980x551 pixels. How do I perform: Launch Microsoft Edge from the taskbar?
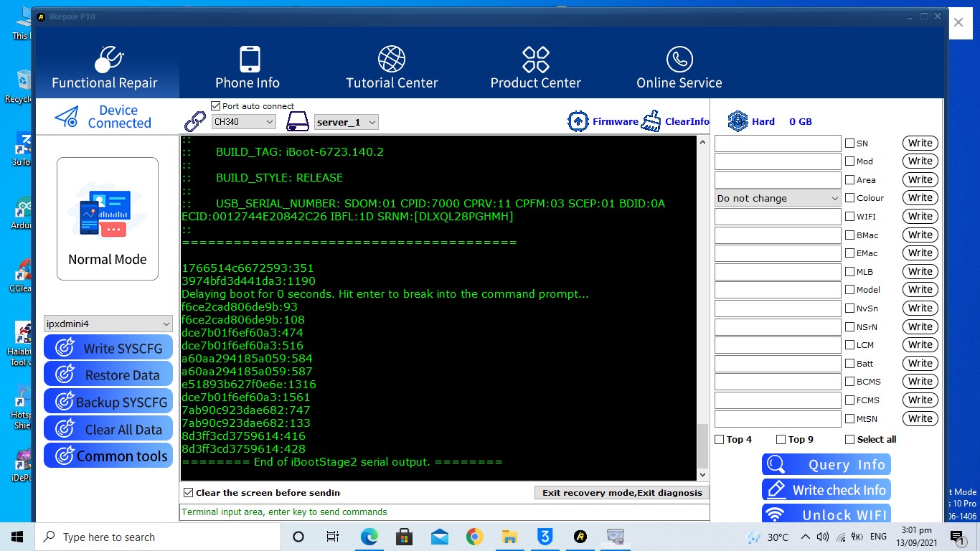point(369,537)
